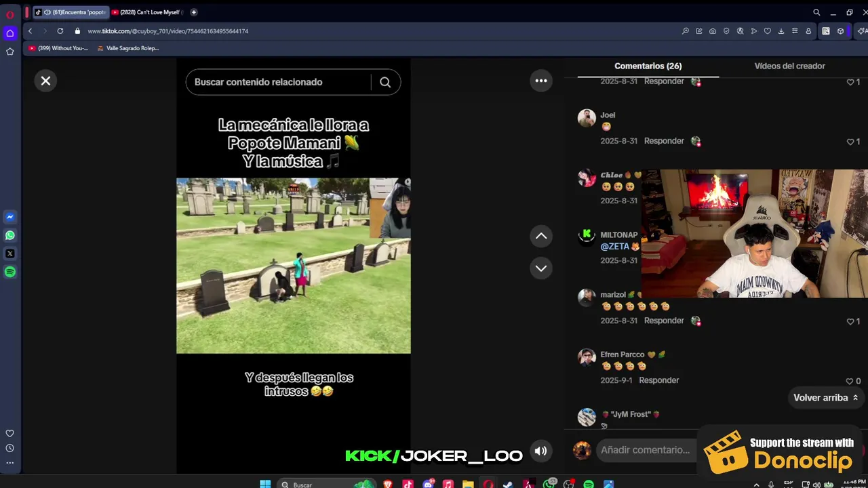868x488 pixels.
Task: Like marizol's comment with heart icon
Action: click(850, 321)
